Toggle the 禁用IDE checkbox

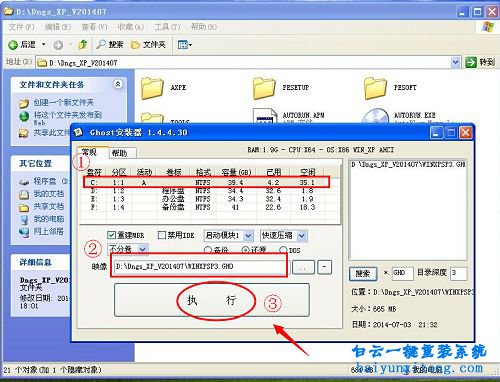pos(162,235)
